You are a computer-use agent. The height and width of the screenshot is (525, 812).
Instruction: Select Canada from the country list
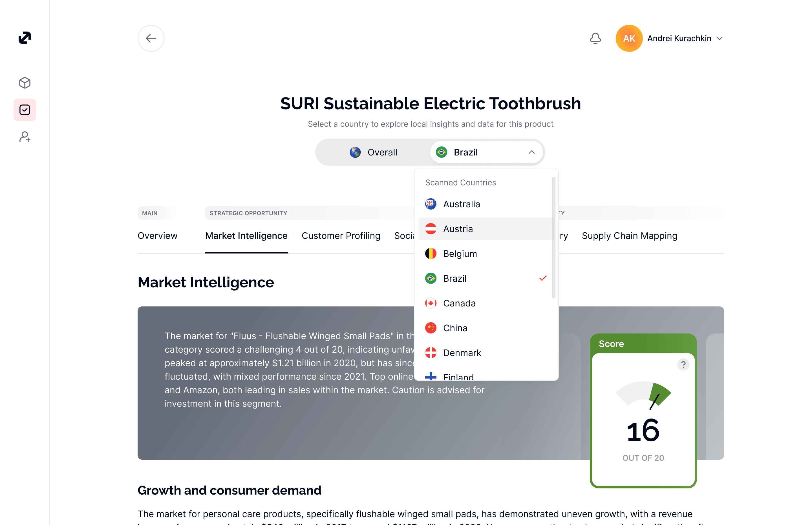click(x=459, y=303)
